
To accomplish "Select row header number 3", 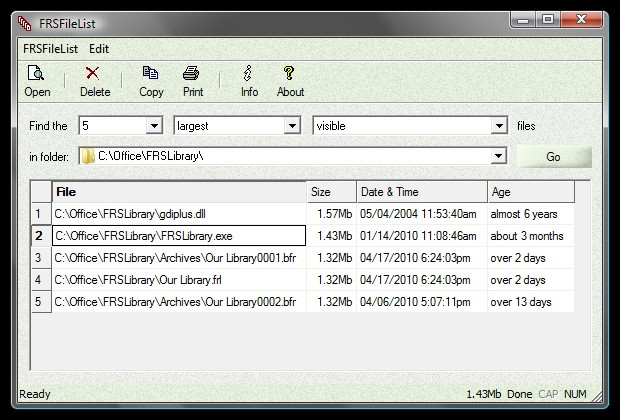I will tap(41, 258).
